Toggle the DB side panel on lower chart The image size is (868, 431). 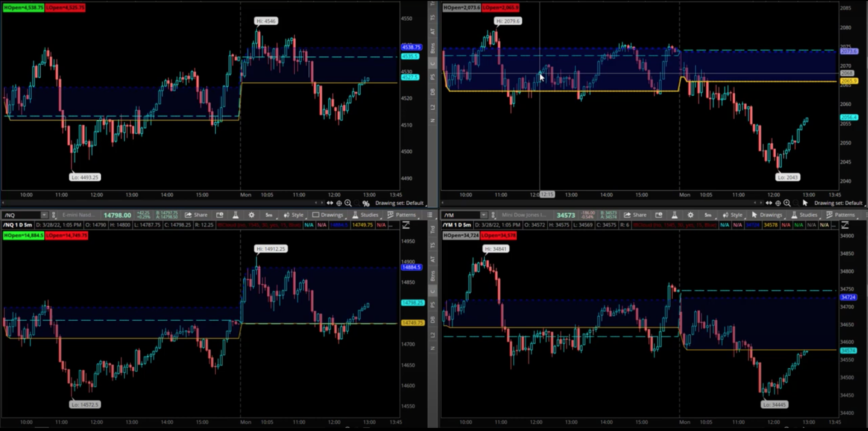pyautogui.click(x=433, y=320)
